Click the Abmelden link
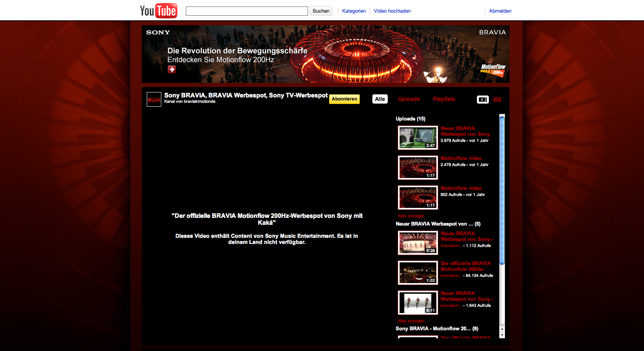This screenshot has height=351, width=644. tap(500, 11)
